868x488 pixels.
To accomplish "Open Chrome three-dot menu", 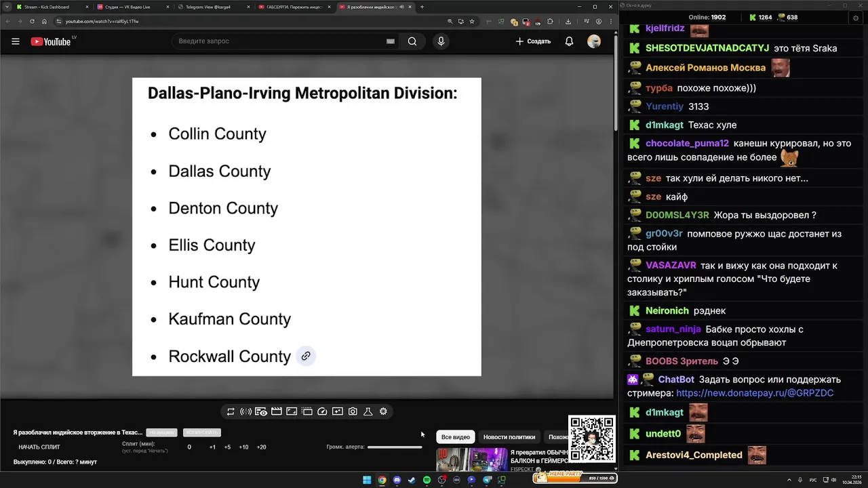I will pyautogui.click(x=611, y=21).
